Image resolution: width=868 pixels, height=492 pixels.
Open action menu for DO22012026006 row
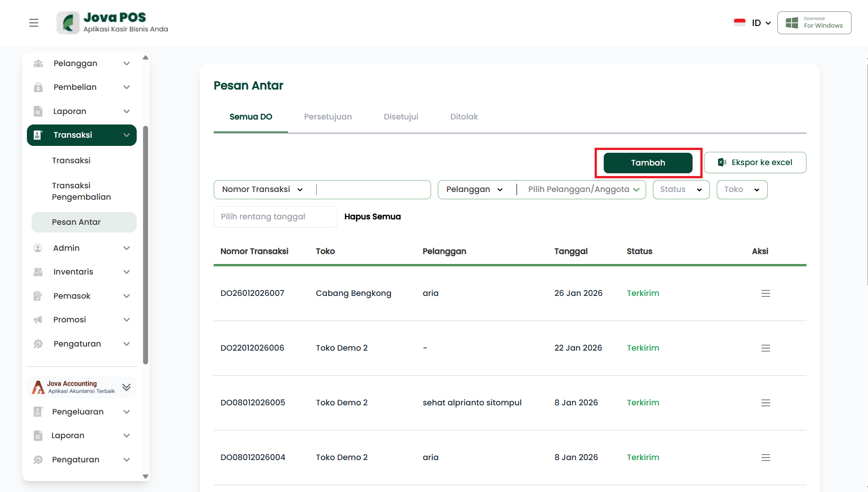(x=765, y=348)
